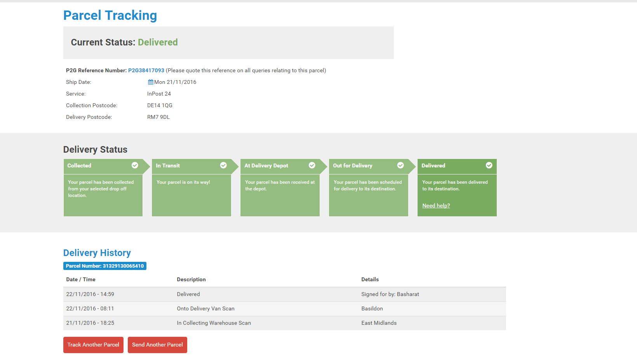
Task: Click the Delivered current status text
Action: (x=158, y=42)
